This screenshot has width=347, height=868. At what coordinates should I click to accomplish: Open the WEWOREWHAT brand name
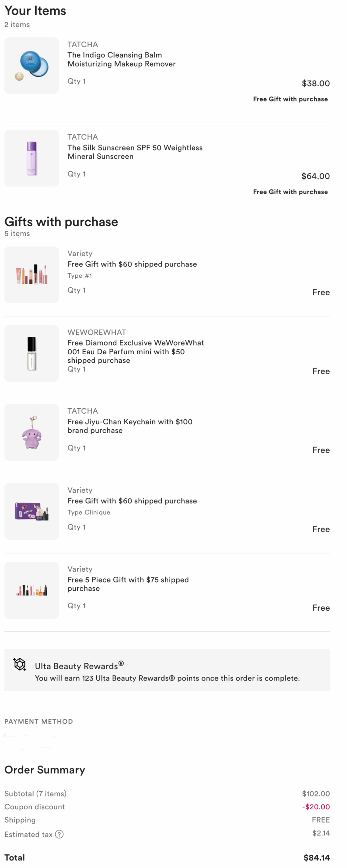click(x=97, y=332)
